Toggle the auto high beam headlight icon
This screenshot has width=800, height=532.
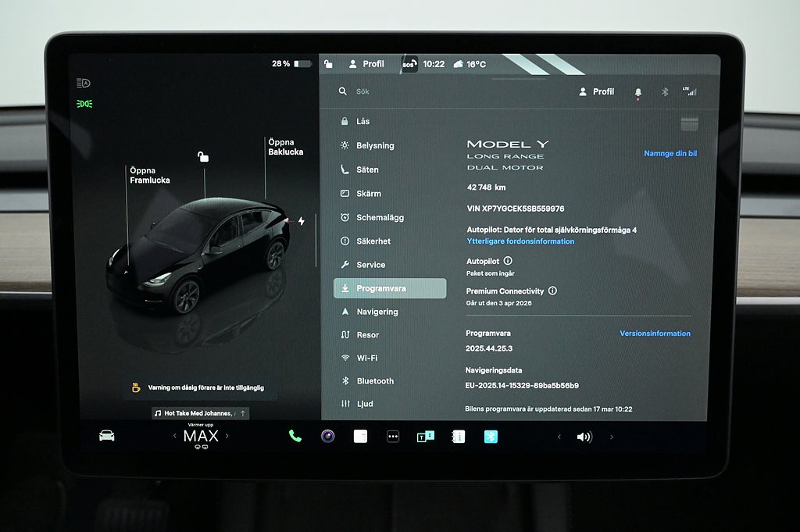[x=84, y=84]
